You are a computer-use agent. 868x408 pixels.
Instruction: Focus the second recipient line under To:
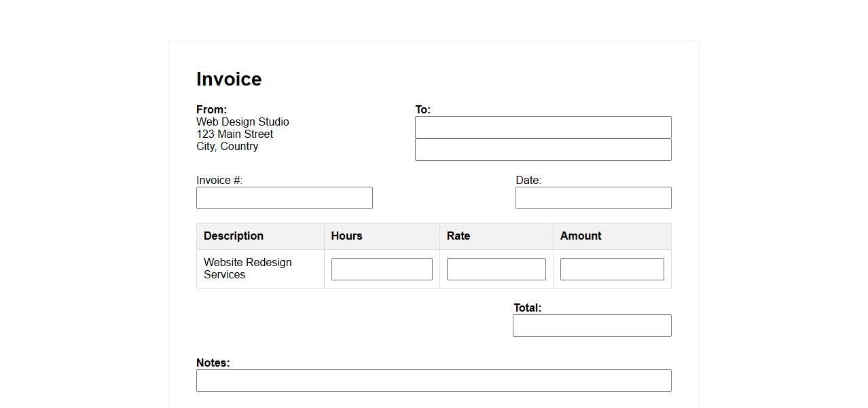543,149
